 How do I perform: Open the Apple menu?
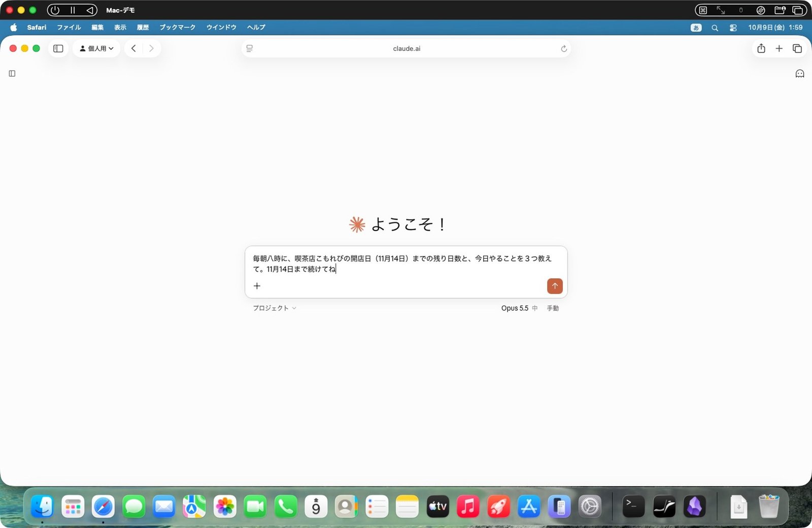14,27
